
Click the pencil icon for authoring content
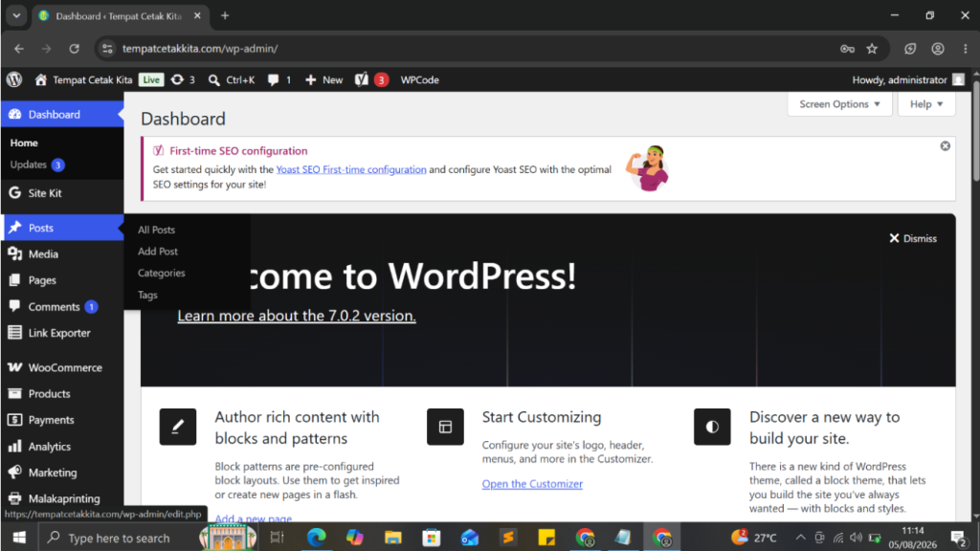[177, 427]
